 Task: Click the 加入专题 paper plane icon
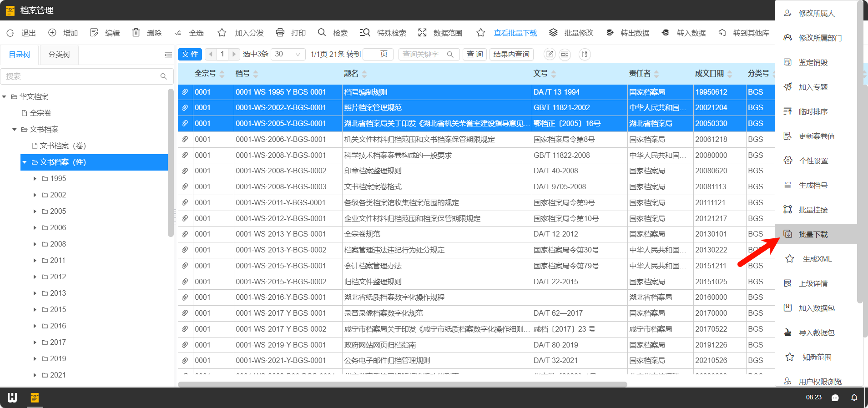788,87
